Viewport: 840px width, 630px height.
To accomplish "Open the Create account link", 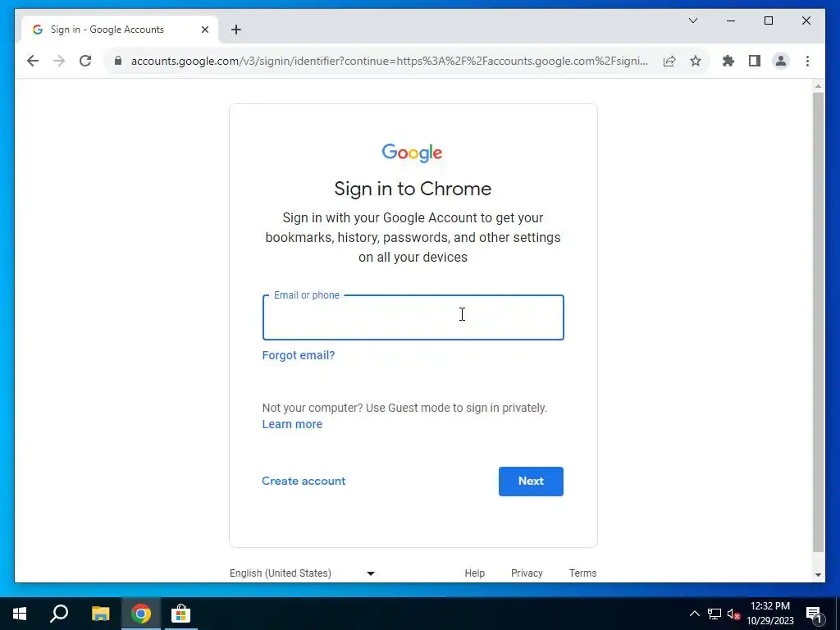I will point(304,481).
